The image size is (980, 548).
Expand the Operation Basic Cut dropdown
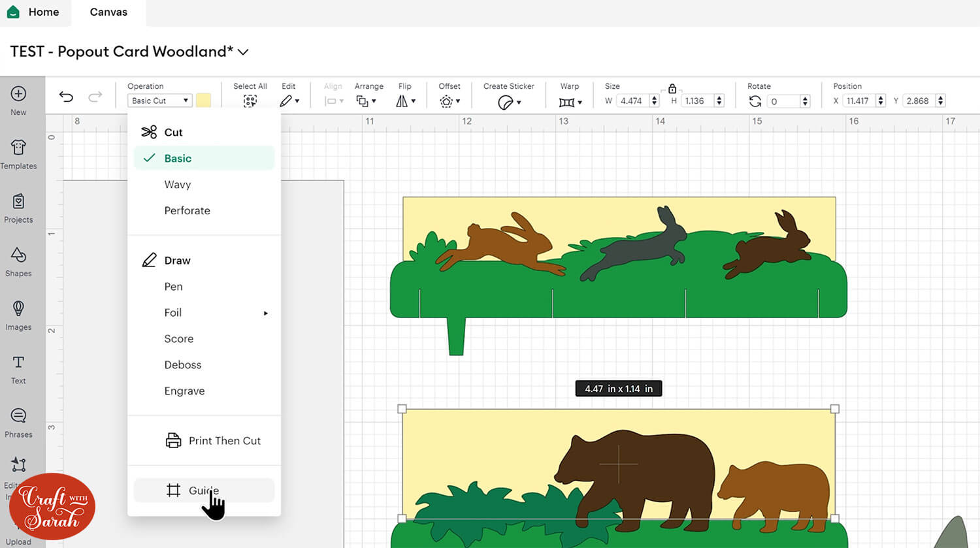[159, 101]
